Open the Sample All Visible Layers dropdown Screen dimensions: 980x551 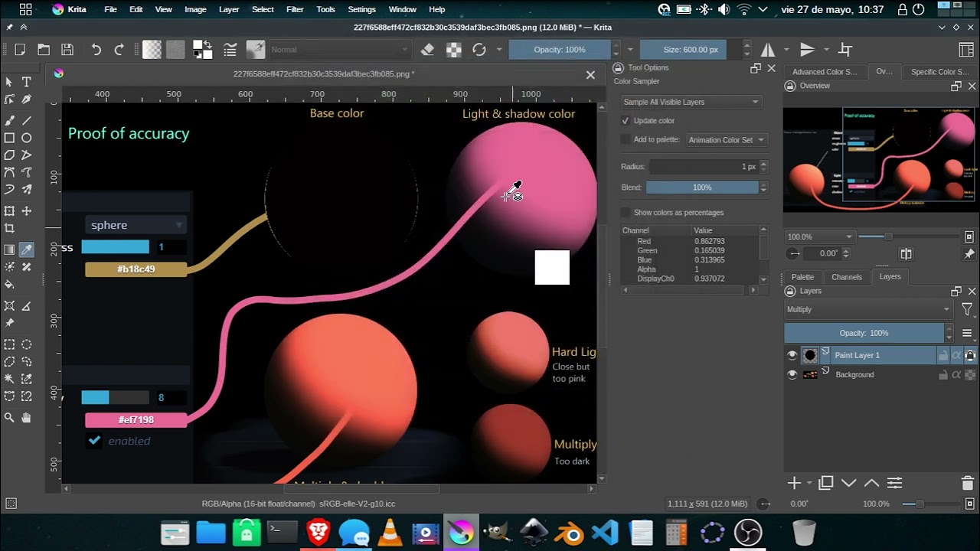(x=691, y=102)
